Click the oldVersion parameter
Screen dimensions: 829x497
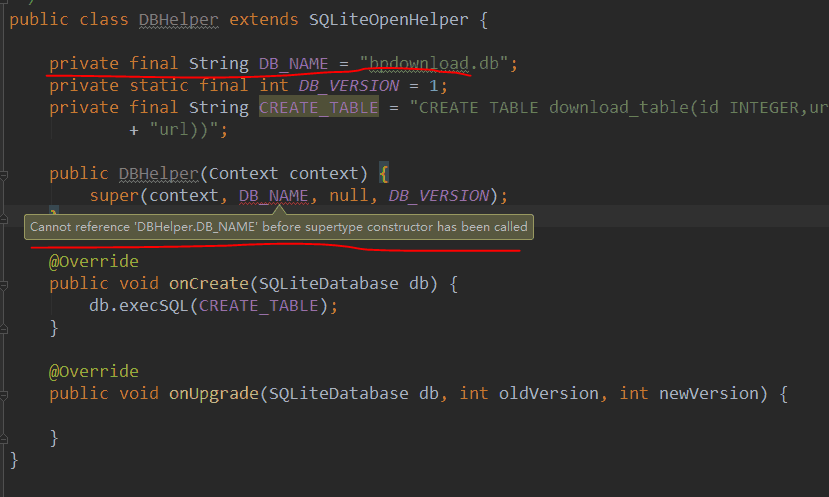pos(549,393)
